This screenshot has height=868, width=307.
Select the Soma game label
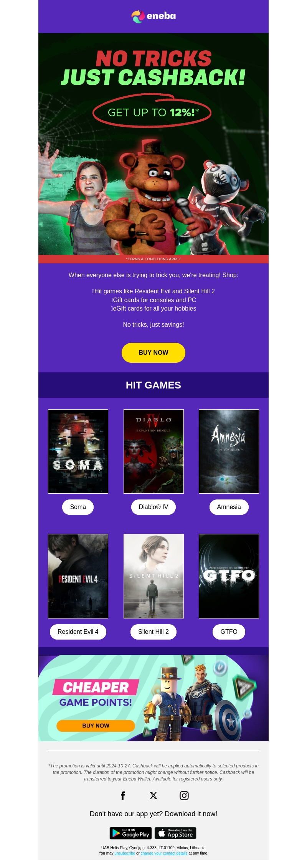[78, 507]
